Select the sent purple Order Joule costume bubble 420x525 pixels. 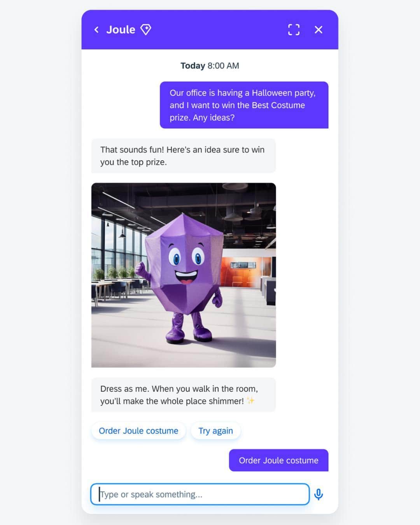279,460
